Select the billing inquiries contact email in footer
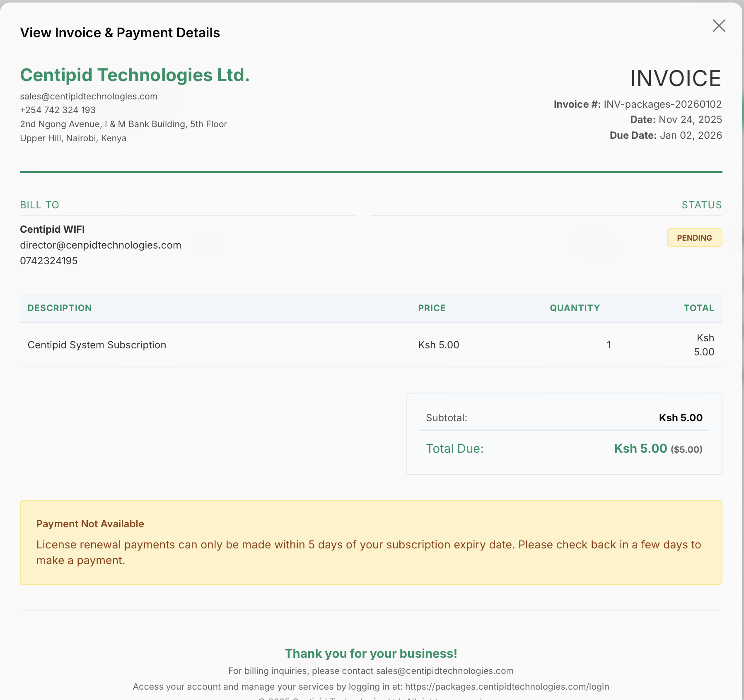 tap(444, 671)
